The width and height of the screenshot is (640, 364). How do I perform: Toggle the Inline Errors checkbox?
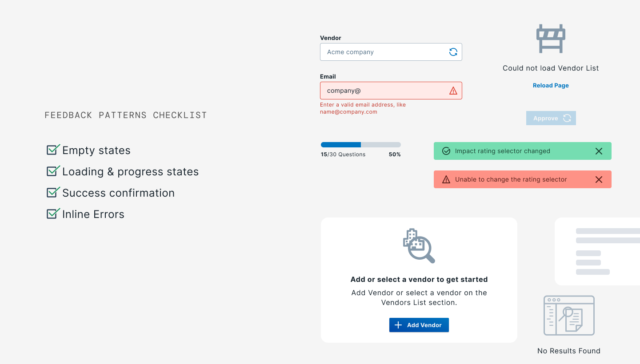click(x=53, y=213)
